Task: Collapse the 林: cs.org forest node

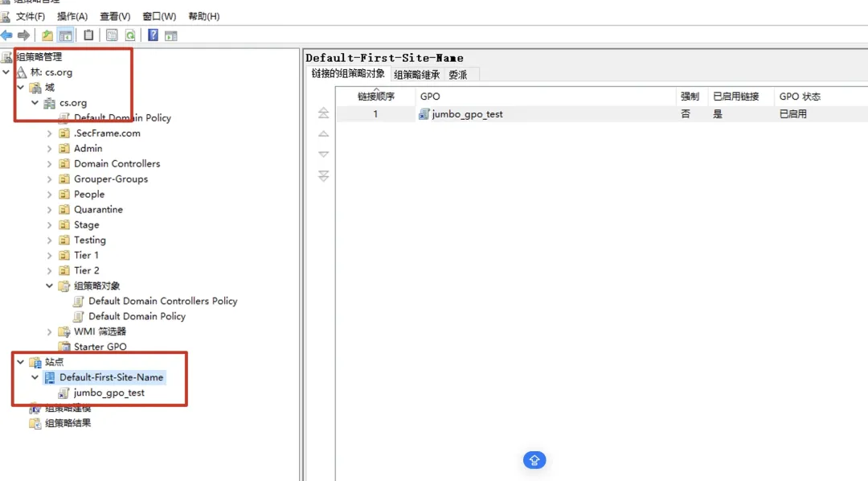Action: click(x=6, y=72)
